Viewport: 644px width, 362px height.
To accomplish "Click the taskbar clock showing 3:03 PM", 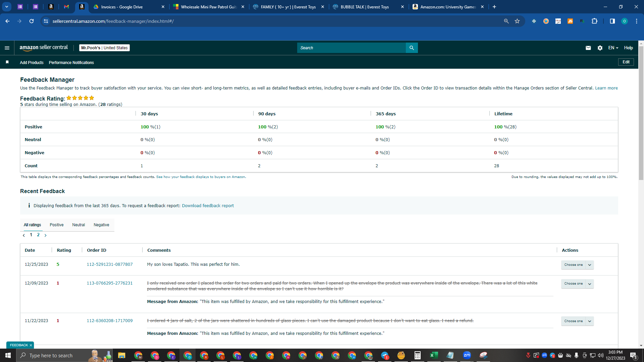I will tap(615, 355).
